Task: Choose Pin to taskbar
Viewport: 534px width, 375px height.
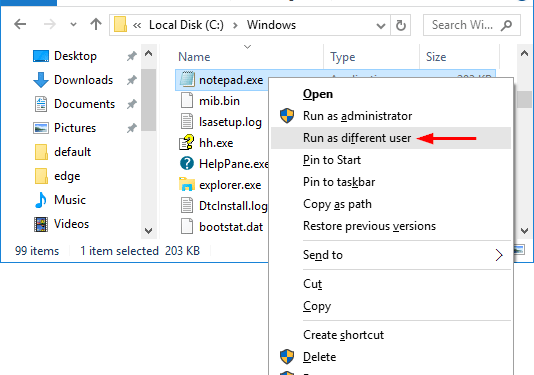Action: [391, 182]
